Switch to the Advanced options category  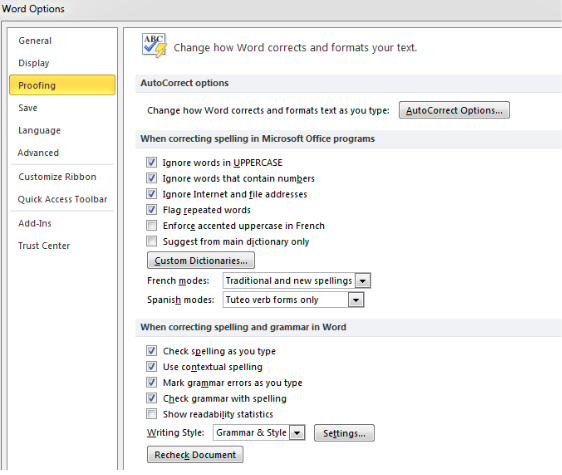point(38,153)
